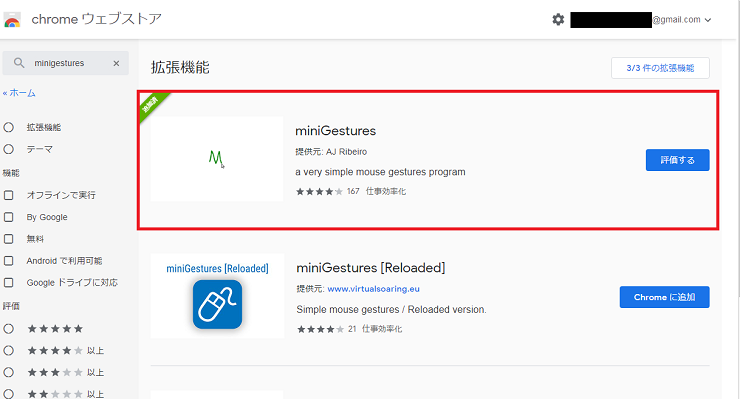Image resolution: width=740 pixels, height=399 pixels.
Task: Open settings via the gear icon
Action: (x=558, y=19)
